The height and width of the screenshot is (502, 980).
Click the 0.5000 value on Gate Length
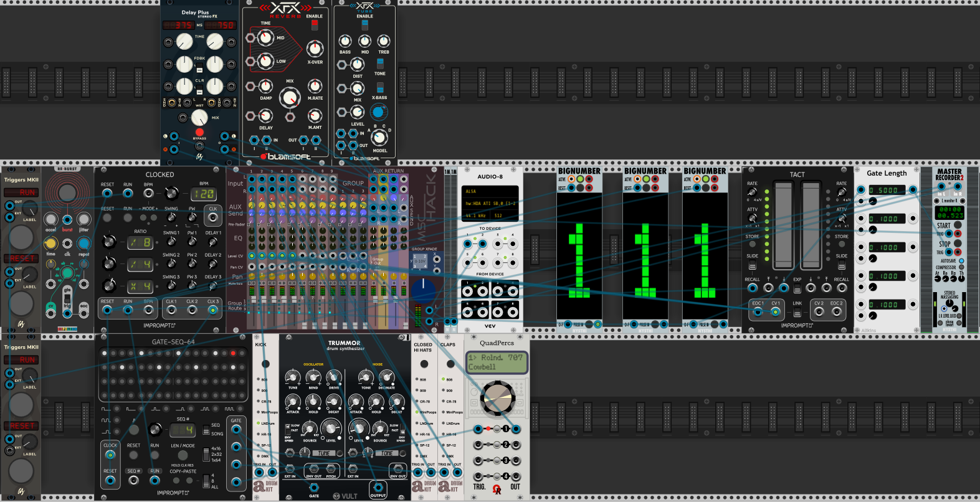[x=887, y=190]
